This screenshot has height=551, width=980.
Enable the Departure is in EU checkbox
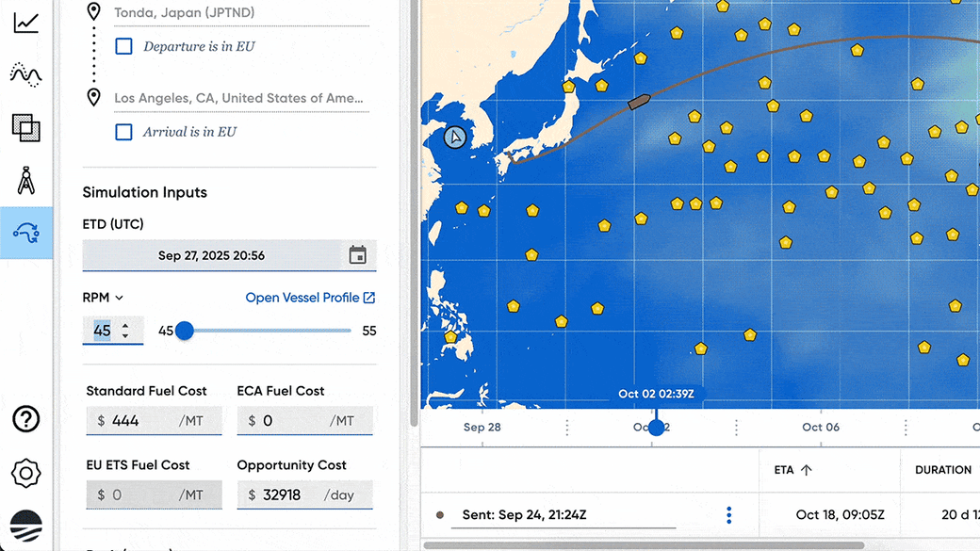[x=123, y=45]
